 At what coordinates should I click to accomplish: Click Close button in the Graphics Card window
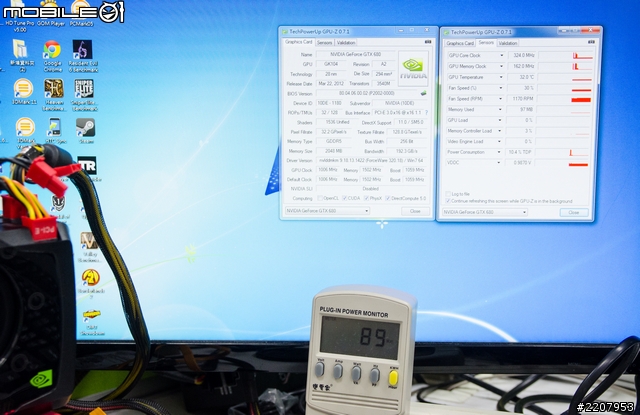tap(415, 211)
